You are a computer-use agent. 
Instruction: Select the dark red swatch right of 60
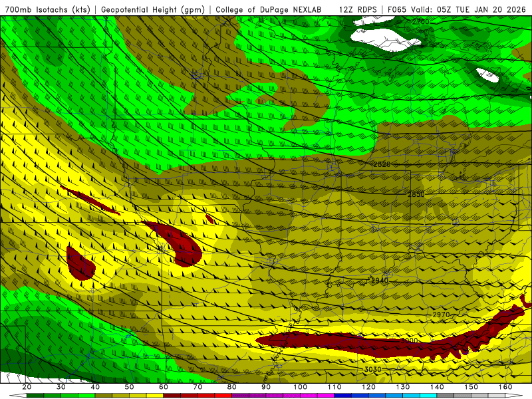click(x=172, y=395)
